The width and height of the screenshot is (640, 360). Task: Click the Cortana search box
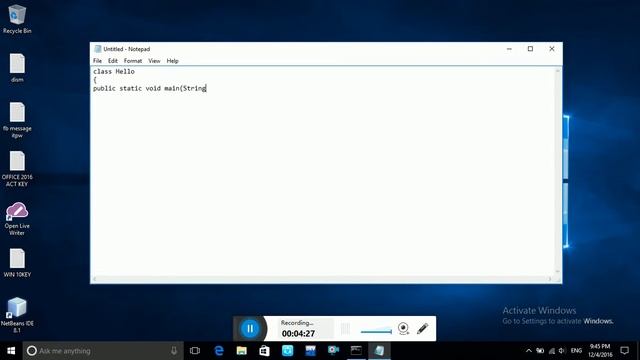click(x=102, y=351)
